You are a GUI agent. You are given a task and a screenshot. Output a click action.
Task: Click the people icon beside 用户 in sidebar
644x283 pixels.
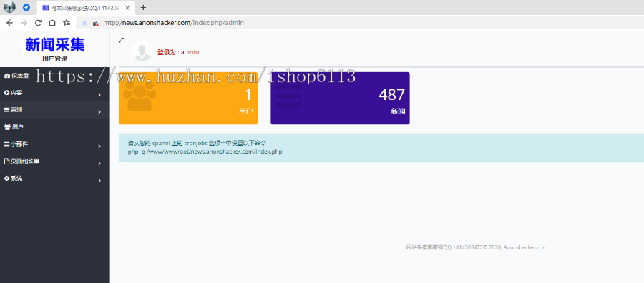[x=7, y=127]
